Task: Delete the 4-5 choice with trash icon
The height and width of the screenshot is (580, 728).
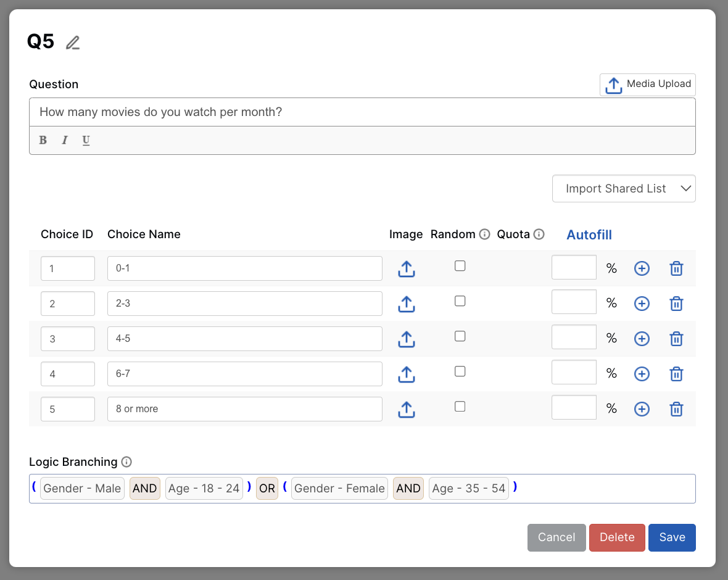Action: [x=676, y=339]
